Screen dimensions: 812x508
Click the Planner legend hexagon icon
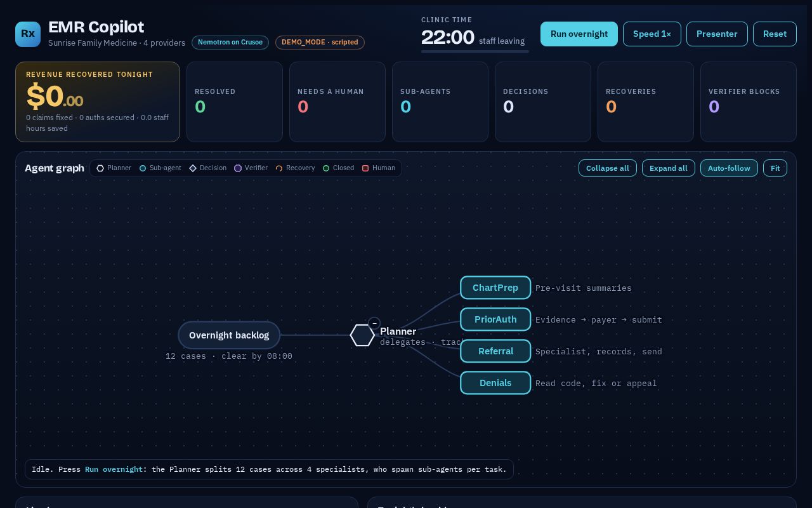pyautogui.click(x=100, y=168)
